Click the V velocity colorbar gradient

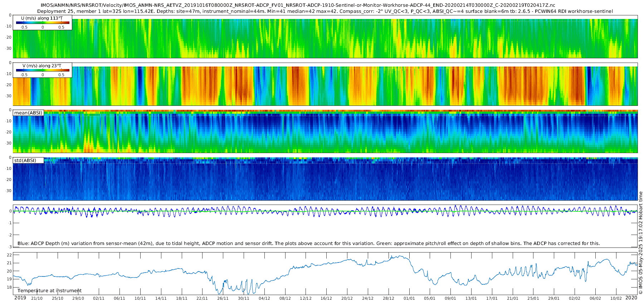click(x=43, y=70)
